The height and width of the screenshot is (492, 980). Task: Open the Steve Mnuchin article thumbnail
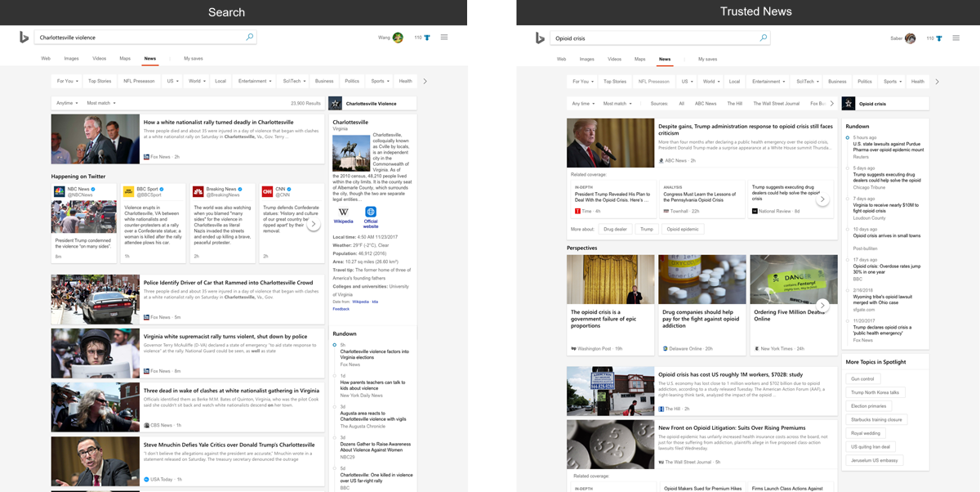click(95, 461)
